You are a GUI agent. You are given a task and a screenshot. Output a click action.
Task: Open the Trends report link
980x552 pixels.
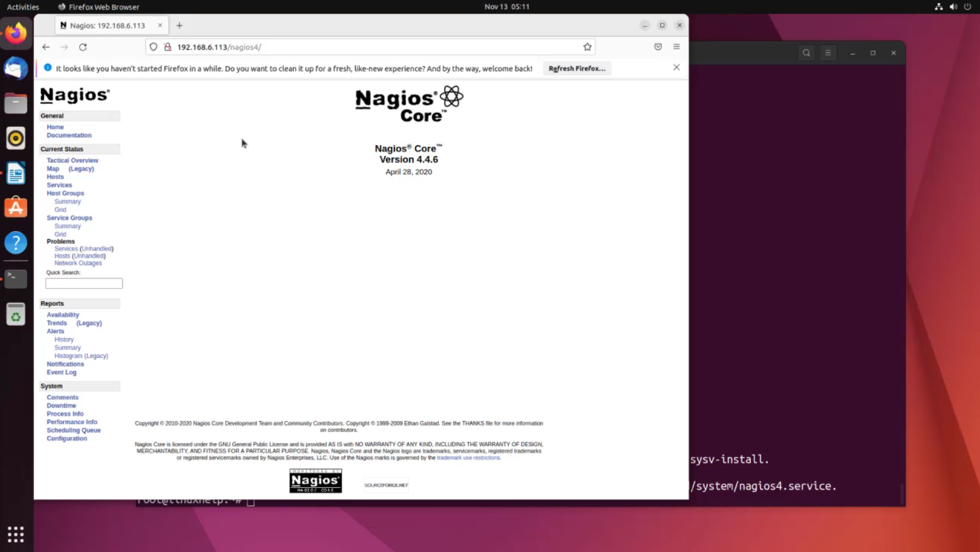pos(57,323)
